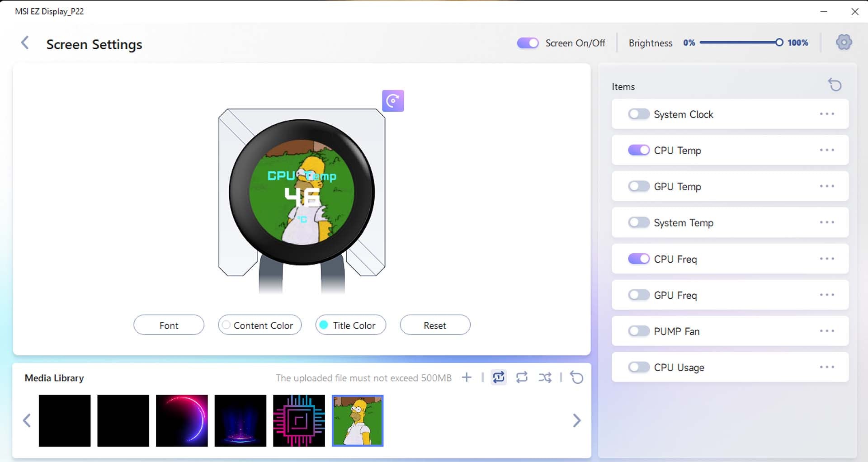The height and width of the screenshot is (462, 868).
Task: Click the 0% brightness label
Action: coord(689,42)
